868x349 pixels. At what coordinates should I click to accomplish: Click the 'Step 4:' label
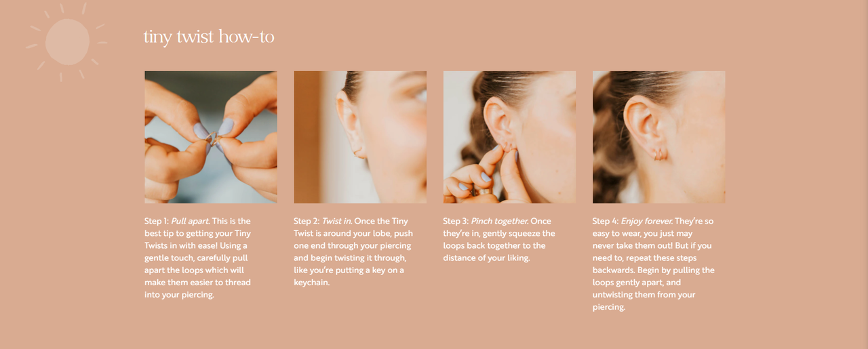point(605,221)
